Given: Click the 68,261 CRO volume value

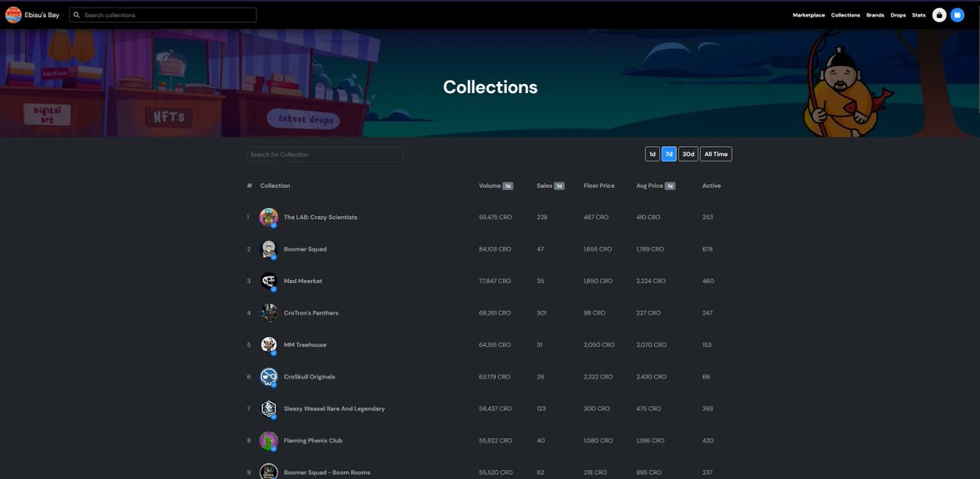Looking at the screenshot, I should tap(495, 313).
